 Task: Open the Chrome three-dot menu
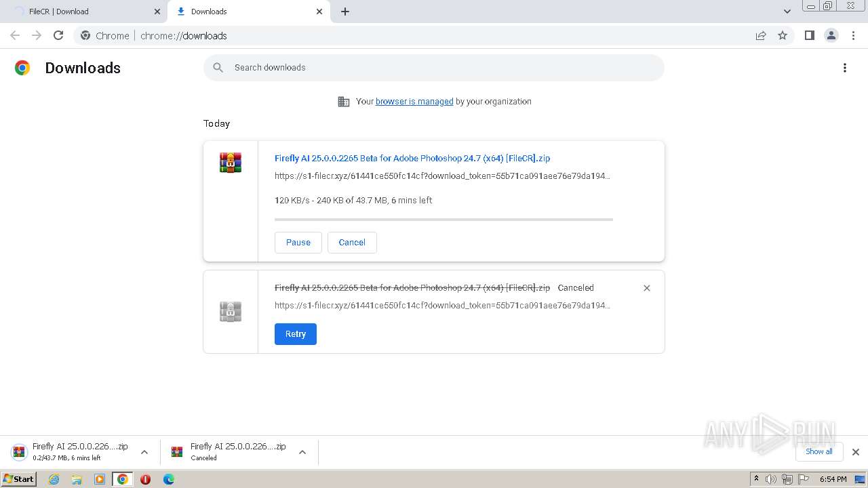(x=854, y=35)
